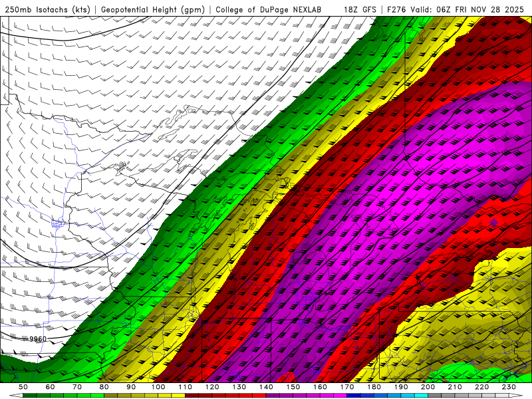Click the 'Geopotential Height (gpm)' title text

[153, 9]
